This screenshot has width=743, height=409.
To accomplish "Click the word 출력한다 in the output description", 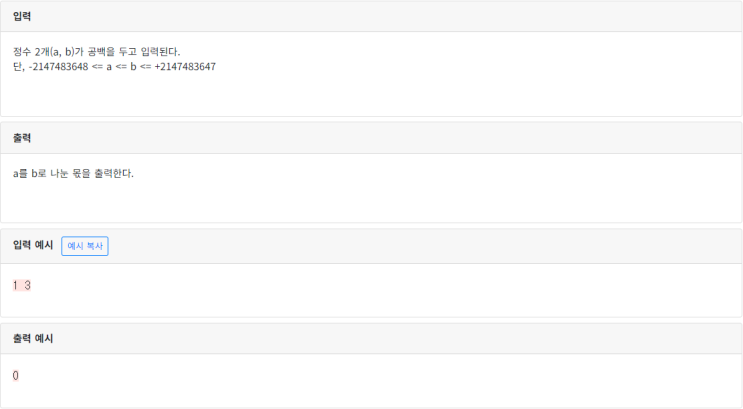I will (114, 174).
